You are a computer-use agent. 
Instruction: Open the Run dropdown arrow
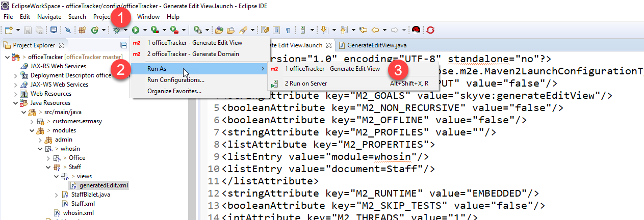click(145, 30)
